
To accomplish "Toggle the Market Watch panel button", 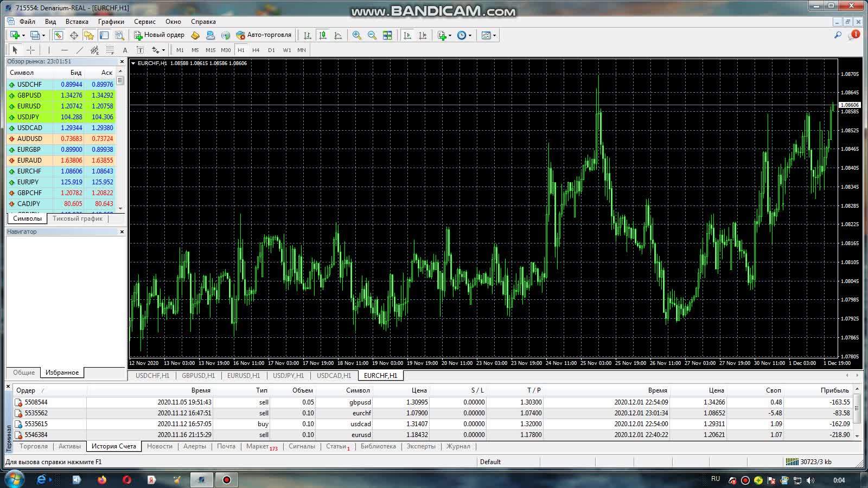I will click(x=59, y=35).
